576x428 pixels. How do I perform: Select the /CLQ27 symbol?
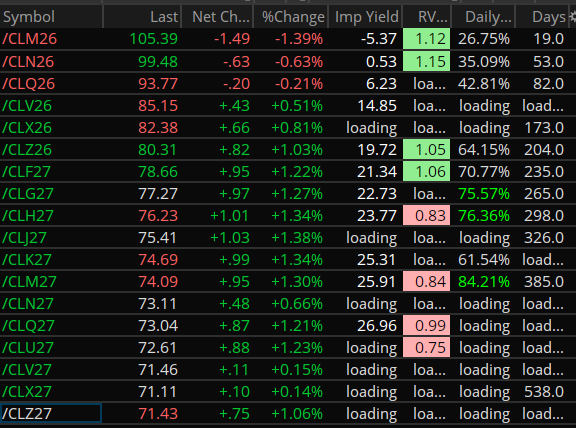pos(28,326)
